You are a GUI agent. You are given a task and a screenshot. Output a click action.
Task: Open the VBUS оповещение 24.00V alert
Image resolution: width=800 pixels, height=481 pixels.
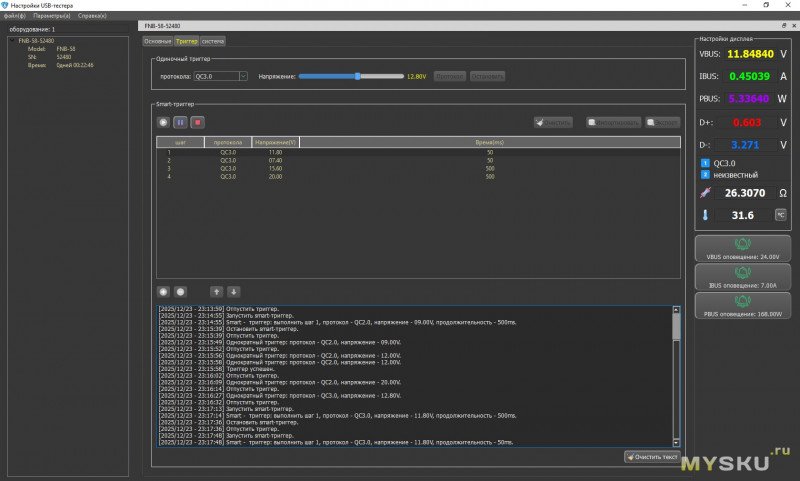click(x=741, y=248)
